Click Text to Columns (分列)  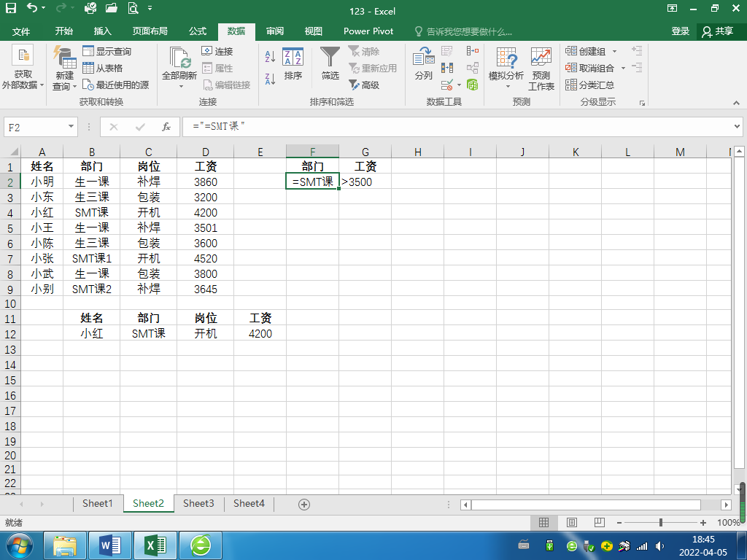[x=424, y=63]
